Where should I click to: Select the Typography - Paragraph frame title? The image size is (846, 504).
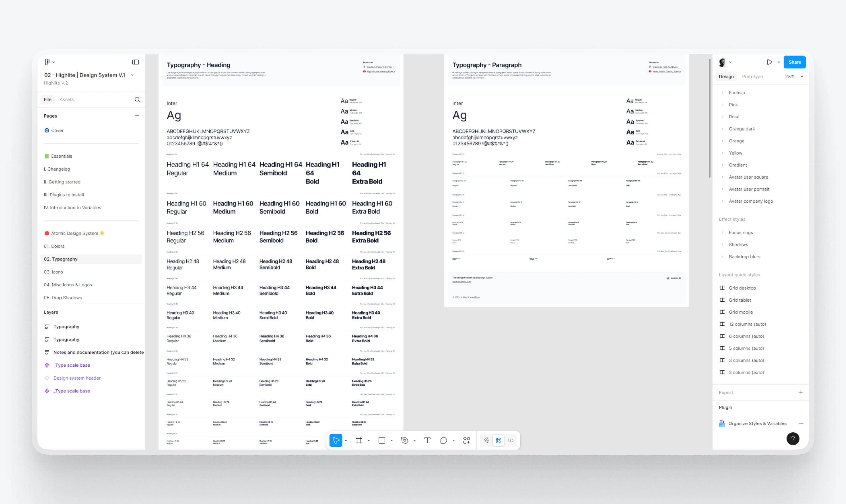coord(487,65)
